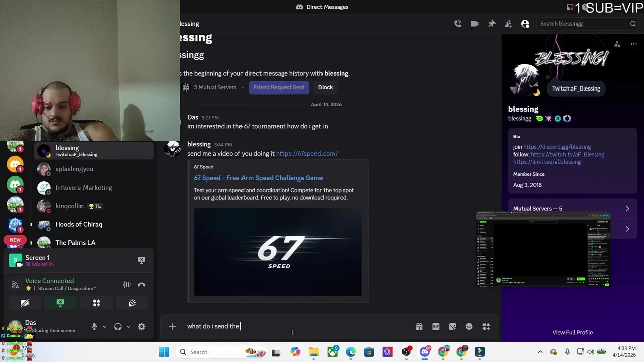
Task: Open the 67speed.com link in message
Action: click(x=307, y=153)
